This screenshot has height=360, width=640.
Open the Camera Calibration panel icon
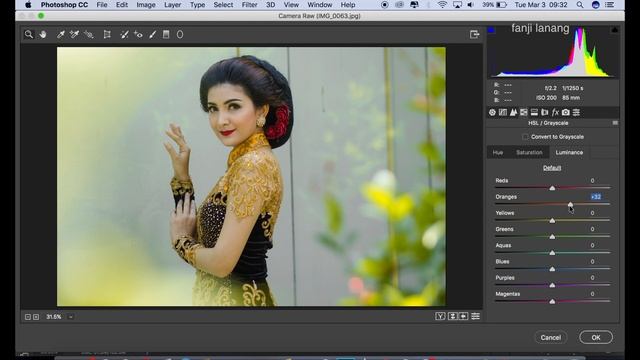coord(566,112)
